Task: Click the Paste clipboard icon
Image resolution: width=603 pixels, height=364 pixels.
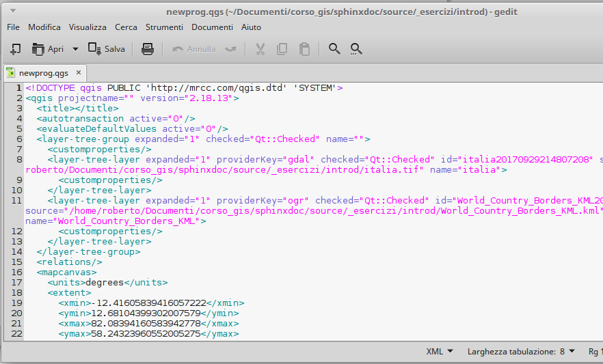Action: click(x=305, y=49)
